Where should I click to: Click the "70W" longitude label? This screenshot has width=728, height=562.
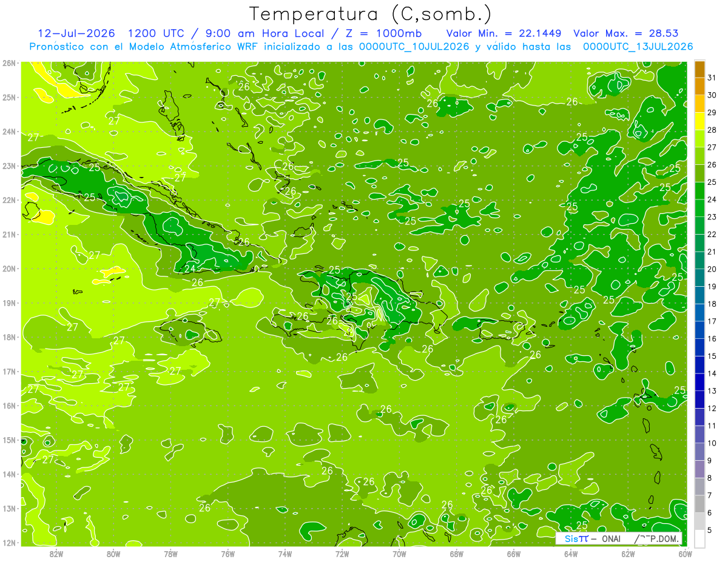click(x=399, y=554)
